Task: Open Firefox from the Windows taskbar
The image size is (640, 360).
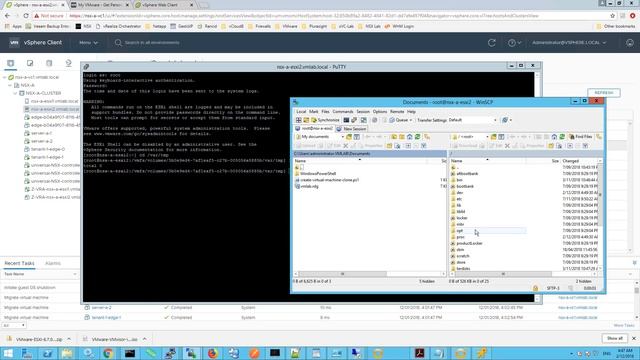Action: click(x=213, y=353)
